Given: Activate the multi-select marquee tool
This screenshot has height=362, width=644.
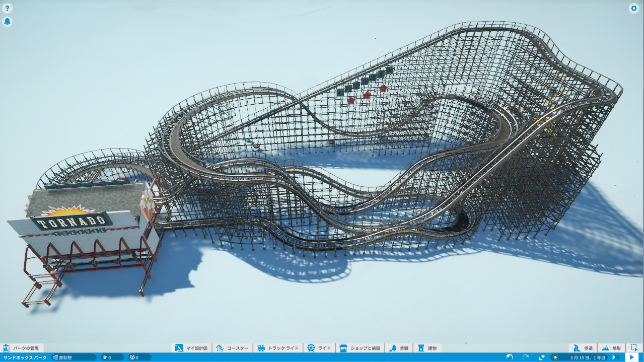Looking at the screenshot, I should [x=634, y=348].
